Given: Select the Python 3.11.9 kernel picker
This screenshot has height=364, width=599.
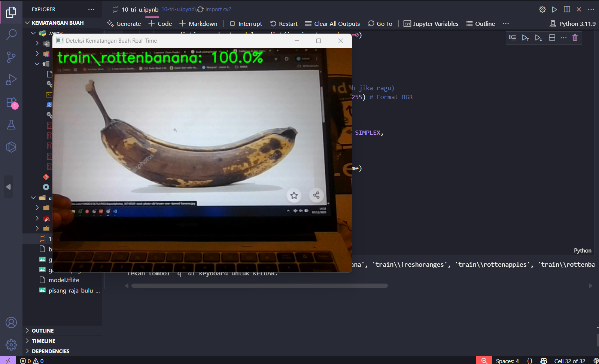Looking at the screenshot, I should (572, 24).
